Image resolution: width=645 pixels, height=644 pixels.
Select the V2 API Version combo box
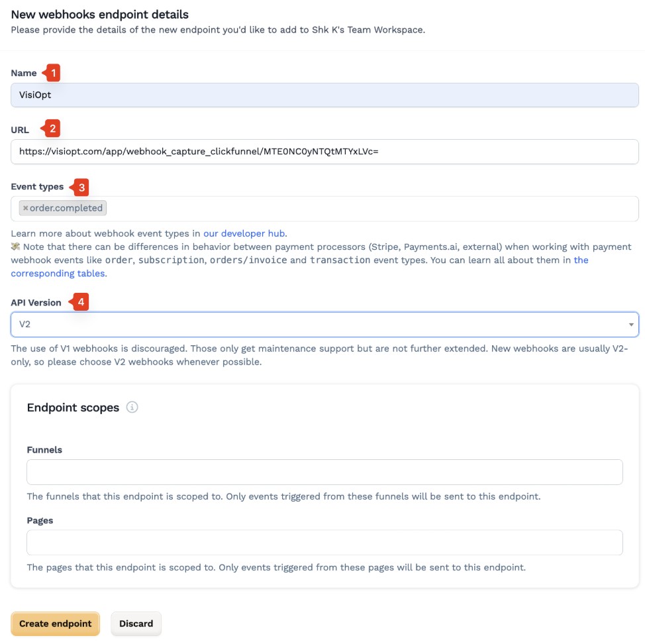pos(324,325)
